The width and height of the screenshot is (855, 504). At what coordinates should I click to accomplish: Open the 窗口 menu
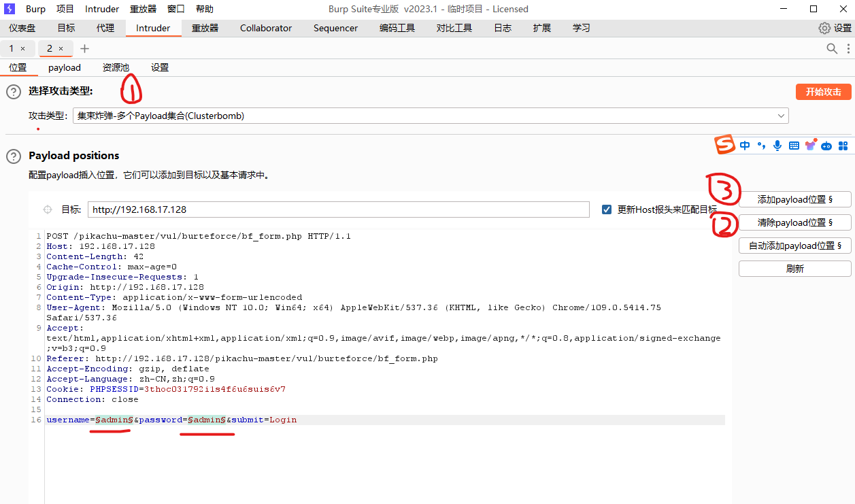coord(175,9)
